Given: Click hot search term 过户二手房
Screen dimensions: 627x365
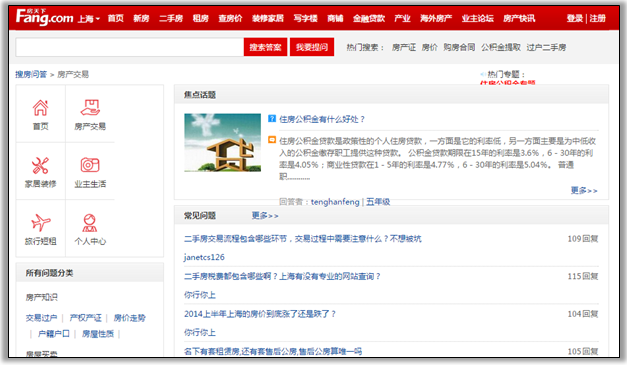Looking at the screenshot, I should [546, 48].
